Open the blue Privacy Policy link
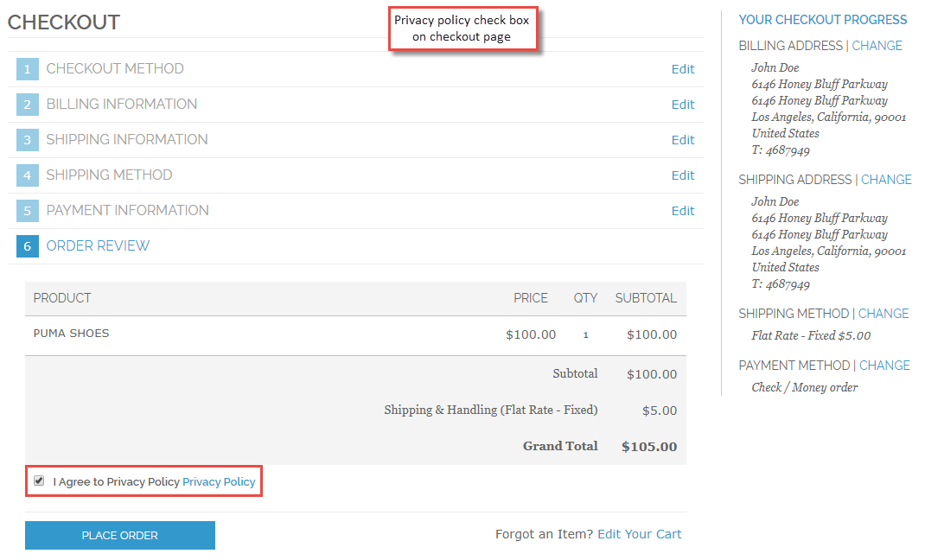925x560 pixels. [x=219, y=481]
